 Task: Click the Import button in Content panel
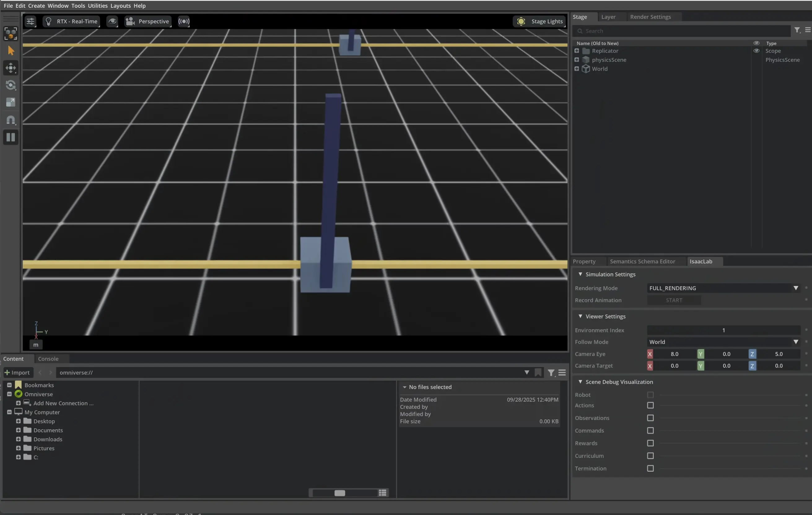tap(18, 372)
